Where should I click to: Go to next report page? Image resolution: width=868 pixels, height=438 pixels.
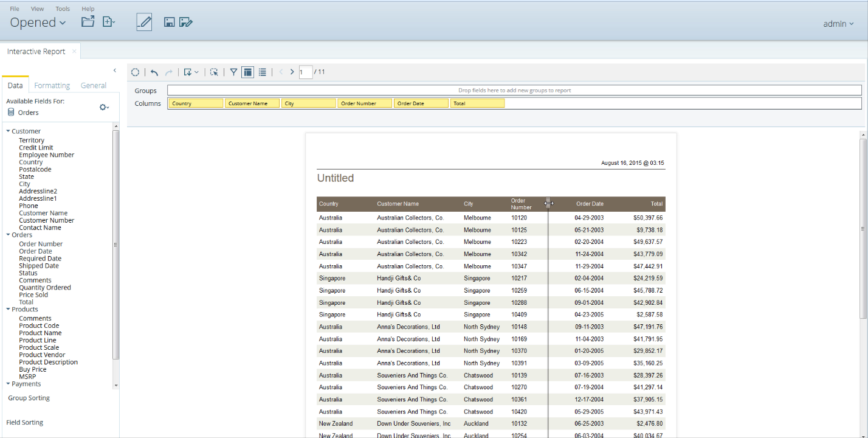292,72
